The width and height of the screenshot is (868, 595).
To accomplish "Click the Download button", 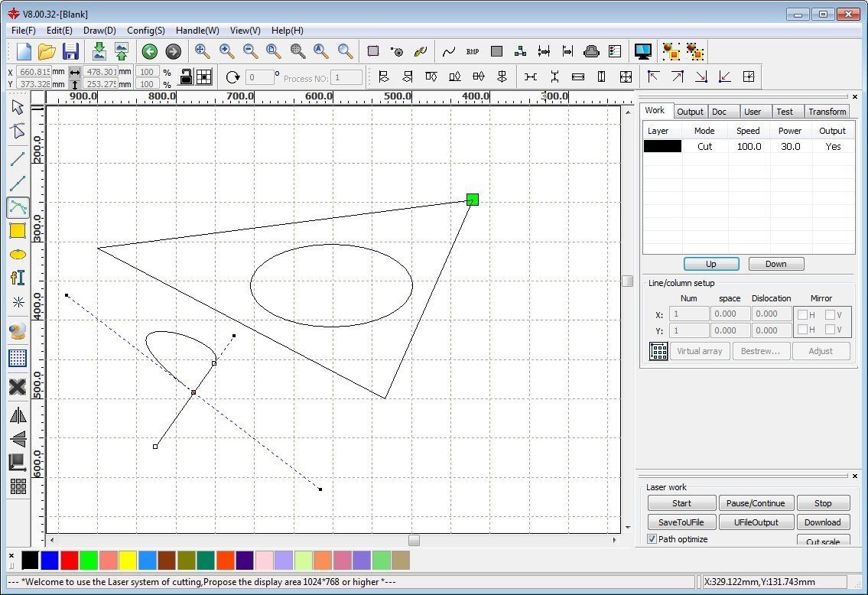I will (x=823, y=522).
